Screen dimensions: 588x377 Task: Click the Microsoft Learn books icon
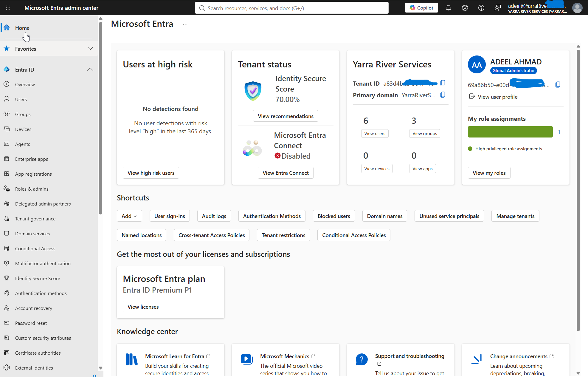tap(131, 359)
